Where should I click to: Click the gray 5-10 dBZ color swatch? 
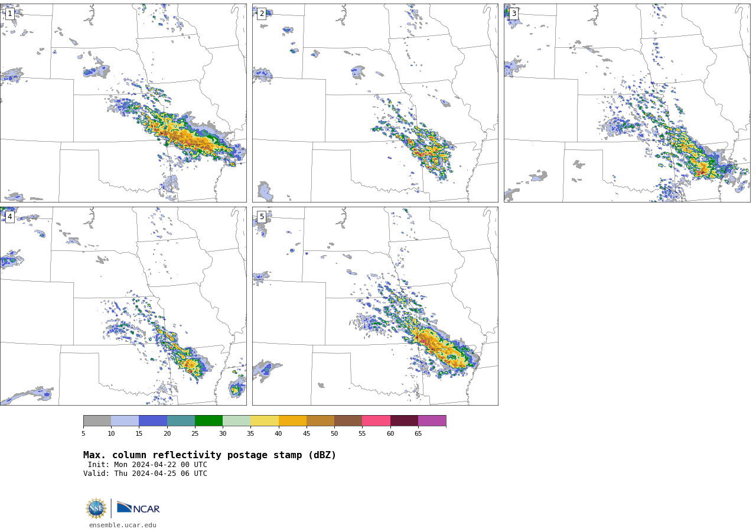(97, 421)
